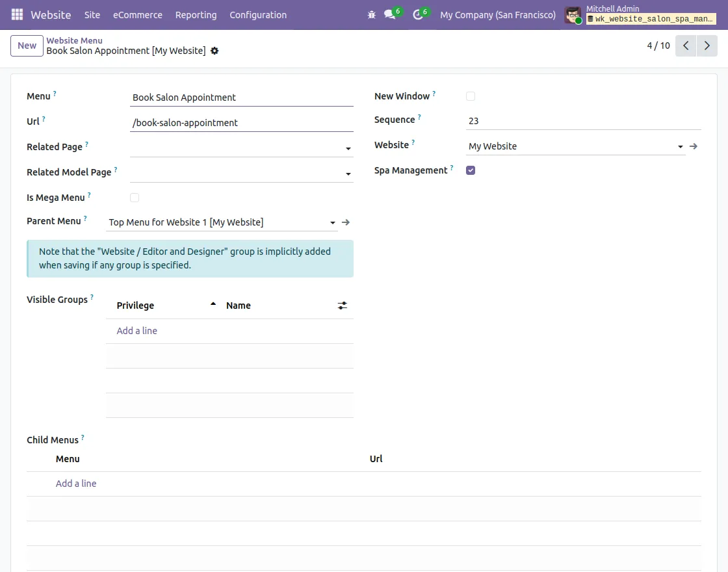The width and height of the screenshot is (728, 572).
Task: Show the Menu field help tooltip
Action: click(55, 94)
